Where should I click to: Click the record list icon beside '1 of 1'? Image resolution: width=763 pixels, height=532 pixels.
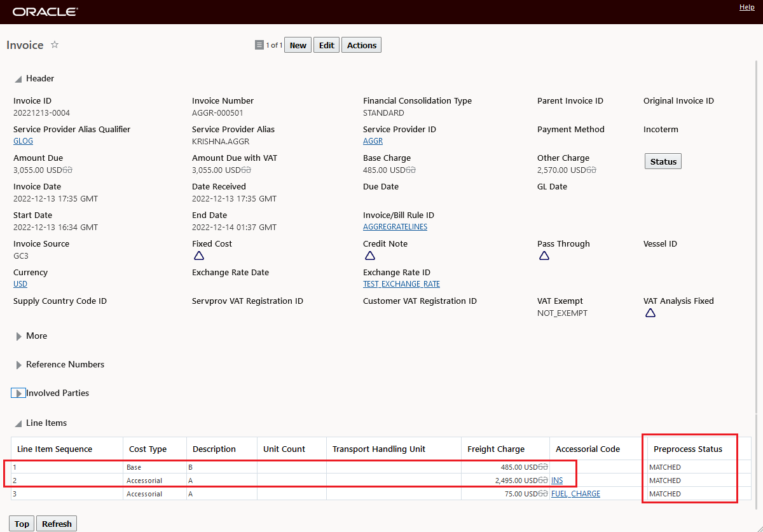(x=259, y=45)
